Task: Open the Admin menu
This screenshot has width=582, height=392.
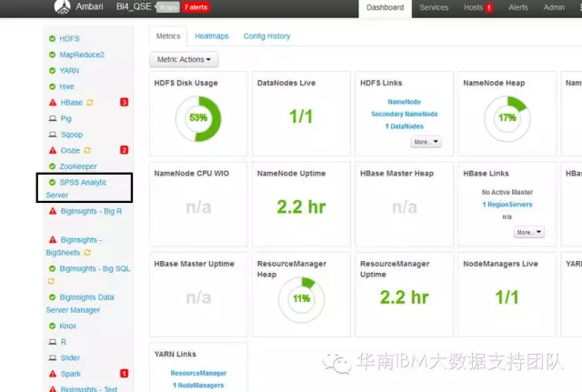Action: point(554,7)
